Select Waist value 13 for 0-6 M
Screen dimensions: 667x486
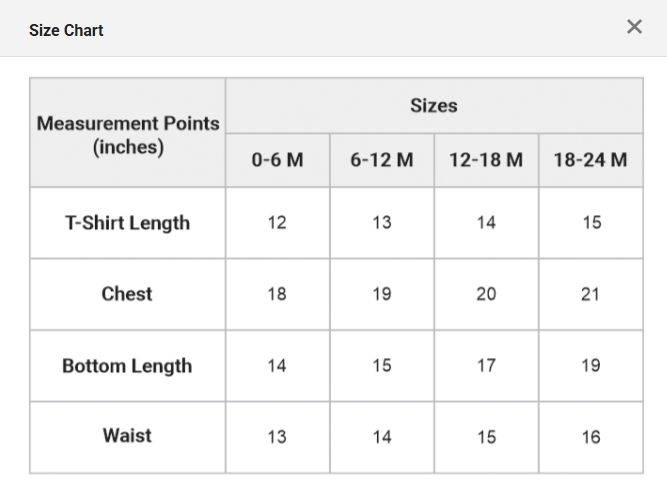point(277,437)
